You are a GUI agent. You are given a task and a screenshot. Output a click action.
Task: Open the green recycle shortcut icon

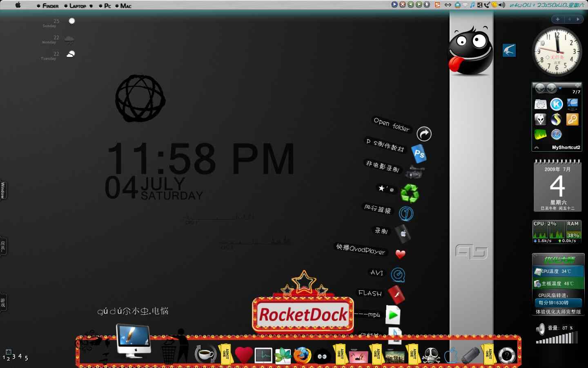[x=410, y=193]
